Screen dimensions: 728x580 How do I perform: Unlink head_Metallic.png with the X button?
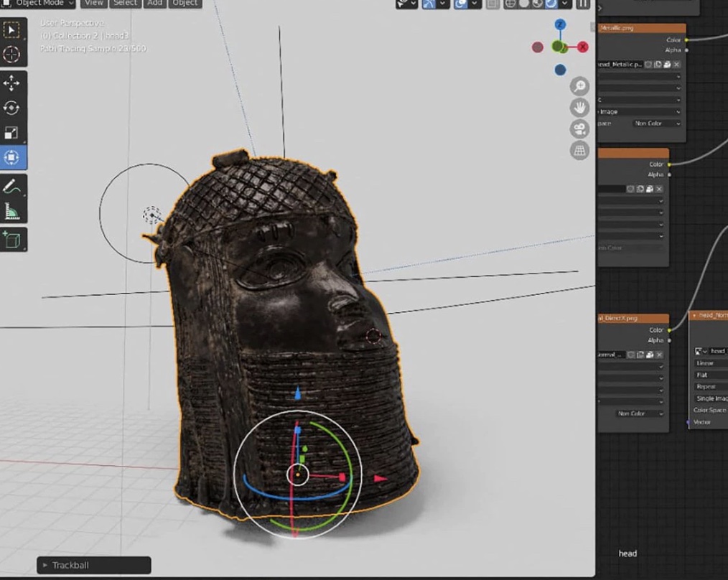[676, 65]
